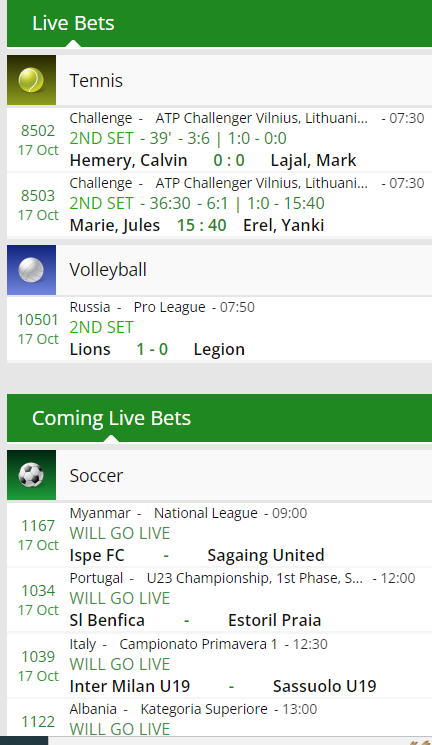This screenshot has width=432, height=745.
Task: Open the Volleyball section header
Action: [220, 270]
